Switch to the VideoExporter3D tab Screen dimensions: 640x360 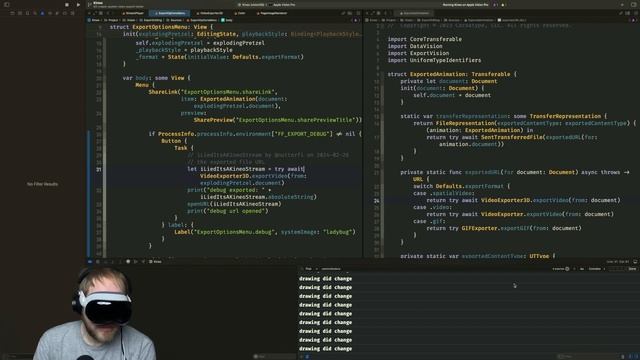(x=210, y=13)
